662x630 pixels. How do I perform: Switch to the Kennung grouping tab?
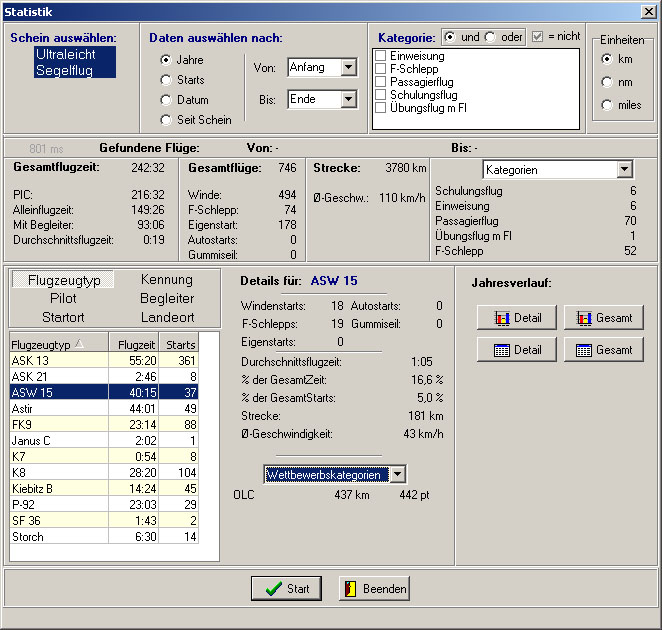pyautogui.click(x=167, y=280)
